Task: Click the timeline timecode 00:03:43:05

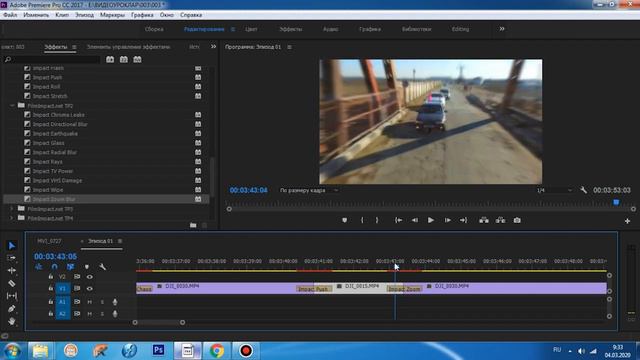Action: coord(55,256)
